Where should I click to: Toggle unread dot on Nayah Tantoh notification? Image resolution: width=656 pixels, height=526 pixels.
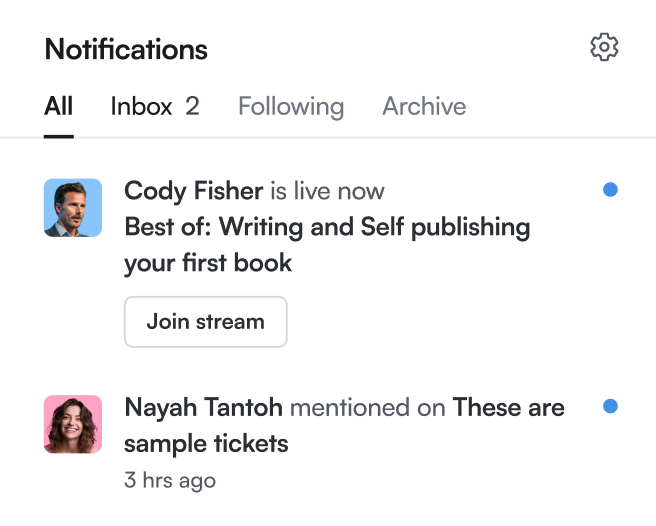coord(610,406)
